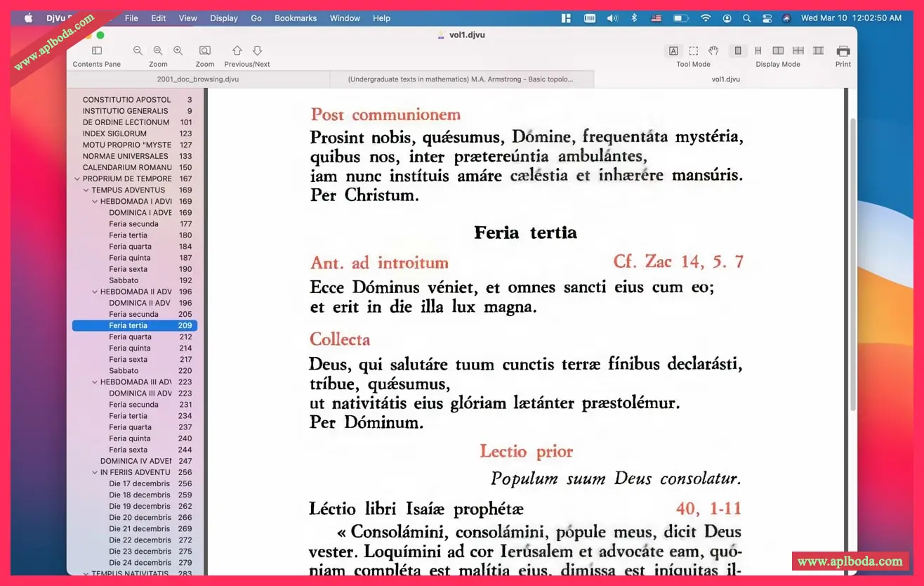Click the zoom-to-fit magnifier icon
Screen dimensions: 924x586
205,51
